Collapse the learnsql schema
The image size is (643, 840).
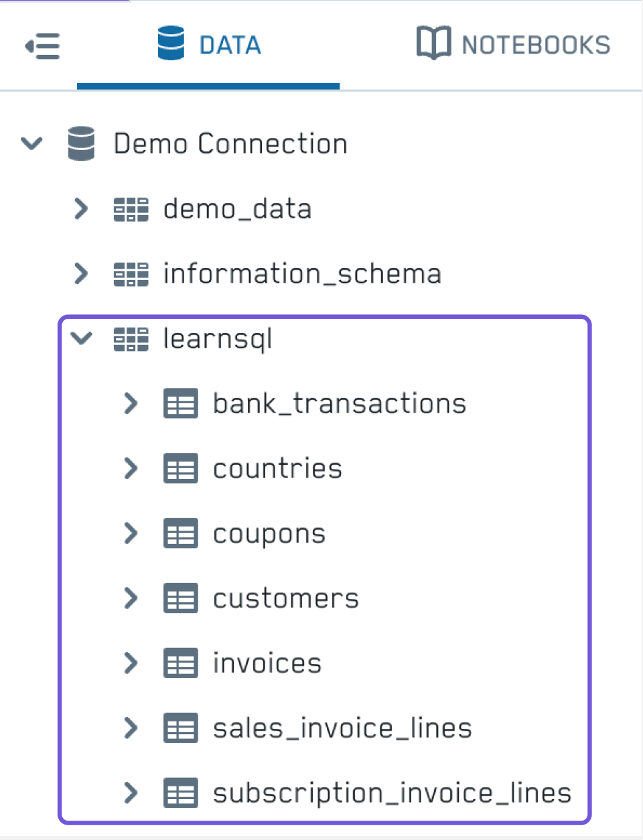[81, 339]
